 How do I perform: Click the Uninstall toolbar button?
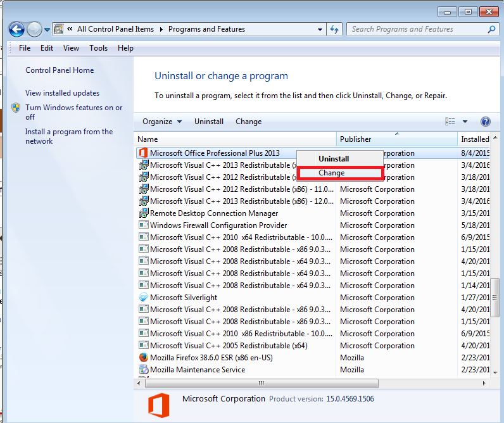tap(208, 122)
